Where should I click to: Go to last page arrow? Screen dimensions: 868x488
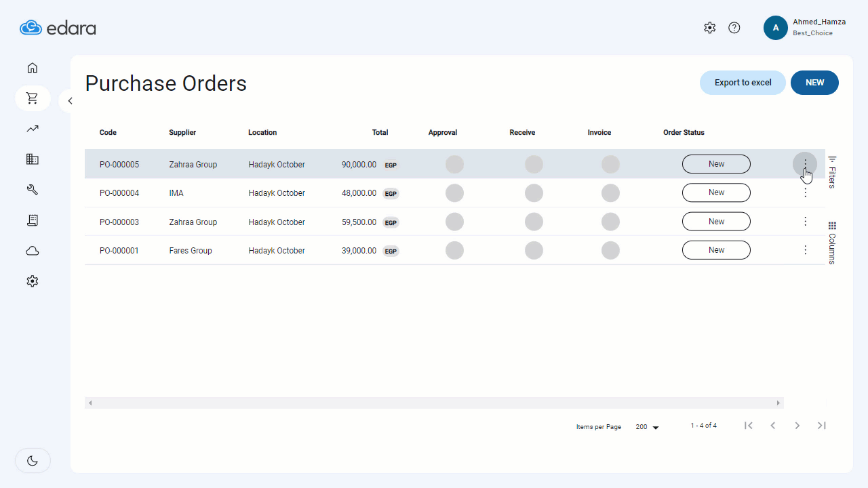[x=822, y=426]
